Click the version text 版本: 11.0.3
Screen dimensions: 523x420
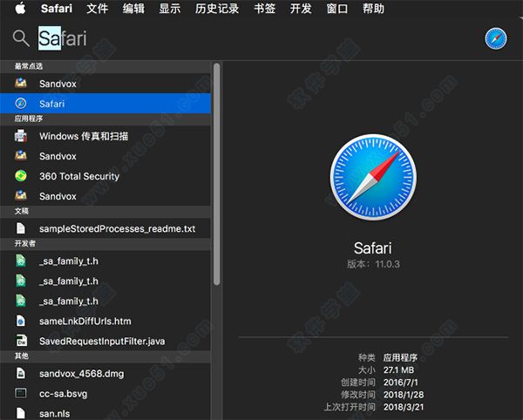[373, 264]
